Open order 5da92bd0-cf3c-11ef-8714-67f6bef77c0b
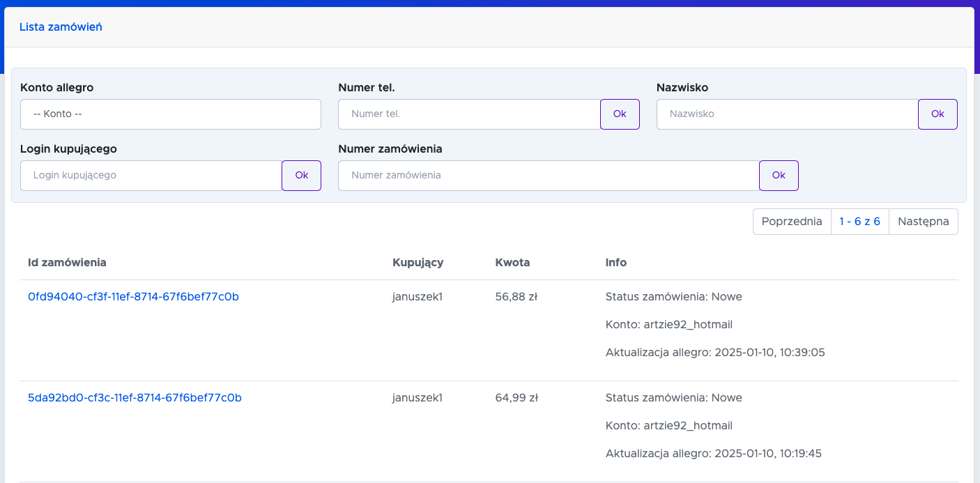The image size is (980, 483). pyautogui.click(x=135, y=398)
